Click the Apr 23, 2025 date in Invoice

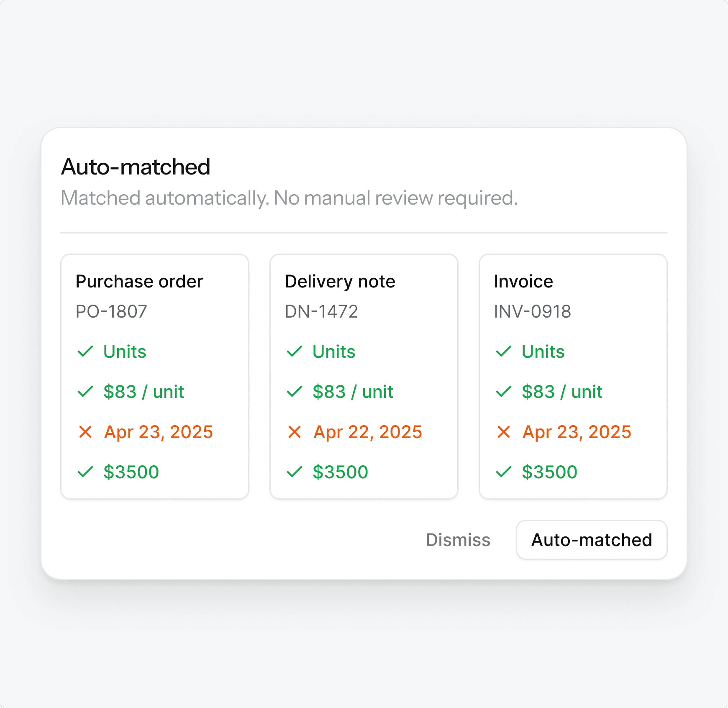click(x=577, y=432)
